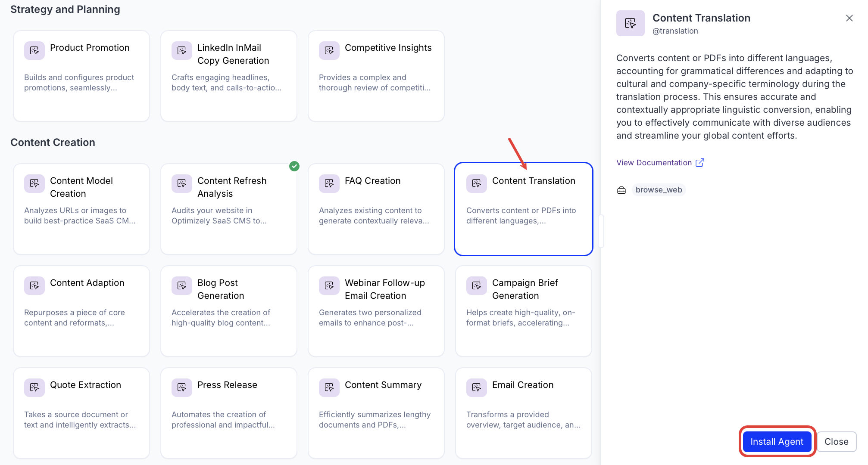Click the external link icon beside View Documentation
868x465 pixels.
(x=700, y=162)
